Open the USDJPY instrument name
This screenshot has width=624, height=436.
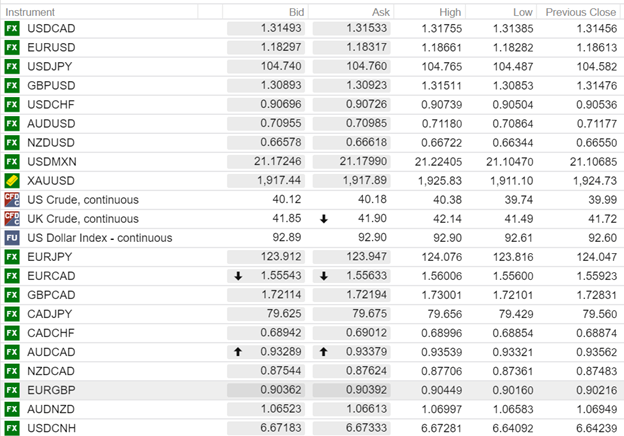(x=50, y=66)
